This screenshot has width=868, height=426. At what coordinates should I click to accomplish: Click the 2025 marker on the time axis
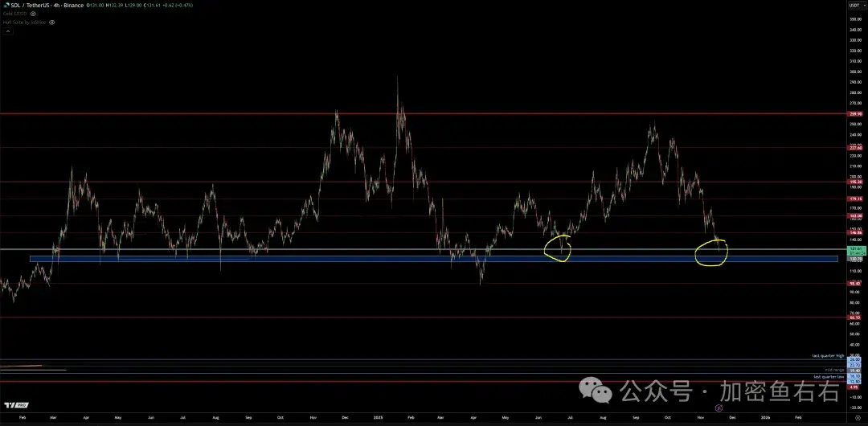point(378,418)
